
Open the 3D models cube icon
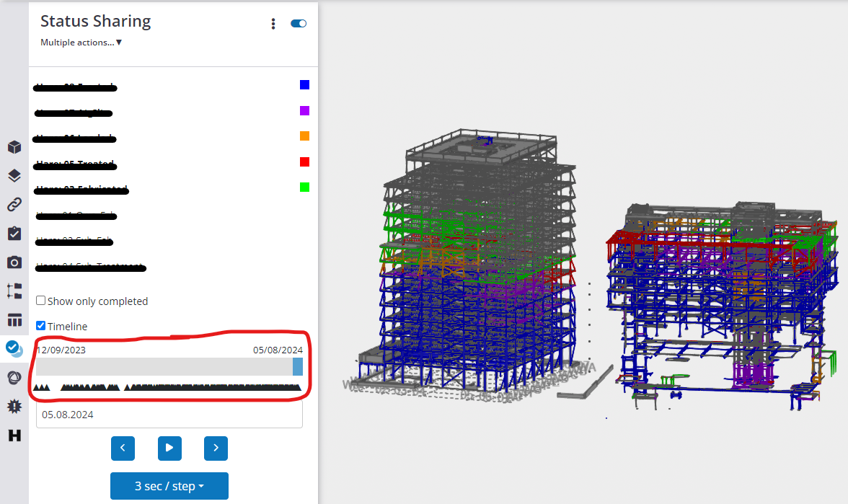[14, 147]
